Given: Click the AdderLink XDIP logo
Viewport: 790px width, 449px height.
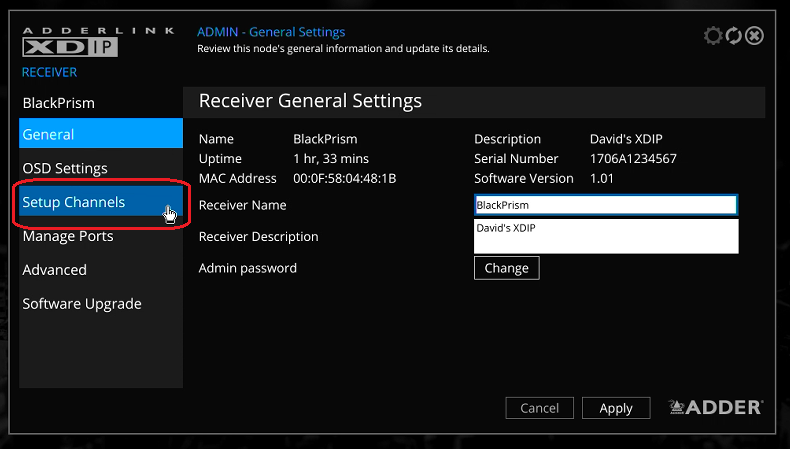Looking at the screenshot, I should point(70,41).
